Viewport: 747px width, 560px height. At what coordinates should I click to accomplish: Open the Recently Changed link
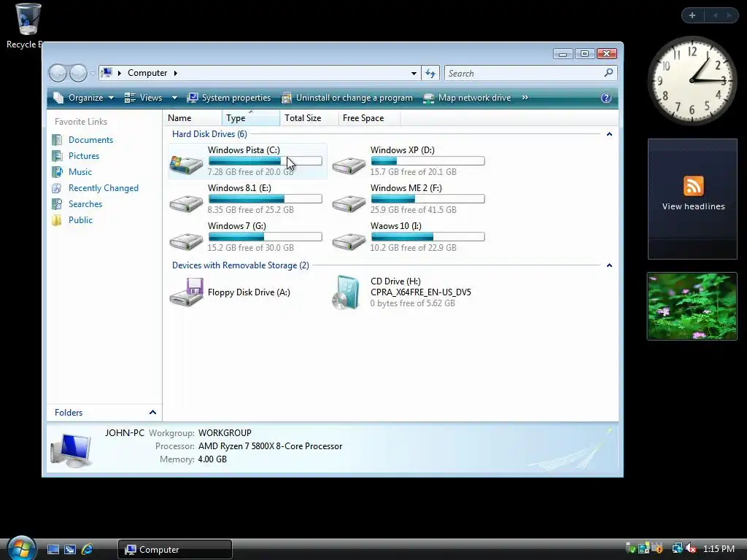104,188
